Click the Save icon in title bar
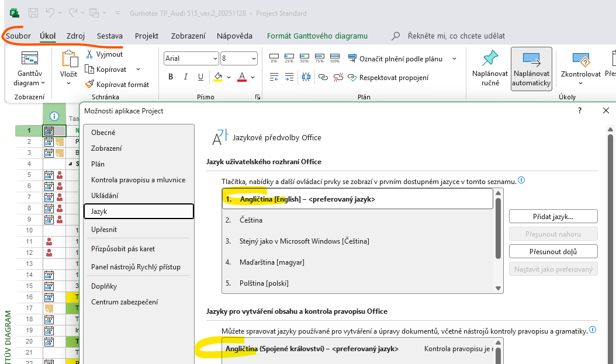 click(x=33, y=13)
